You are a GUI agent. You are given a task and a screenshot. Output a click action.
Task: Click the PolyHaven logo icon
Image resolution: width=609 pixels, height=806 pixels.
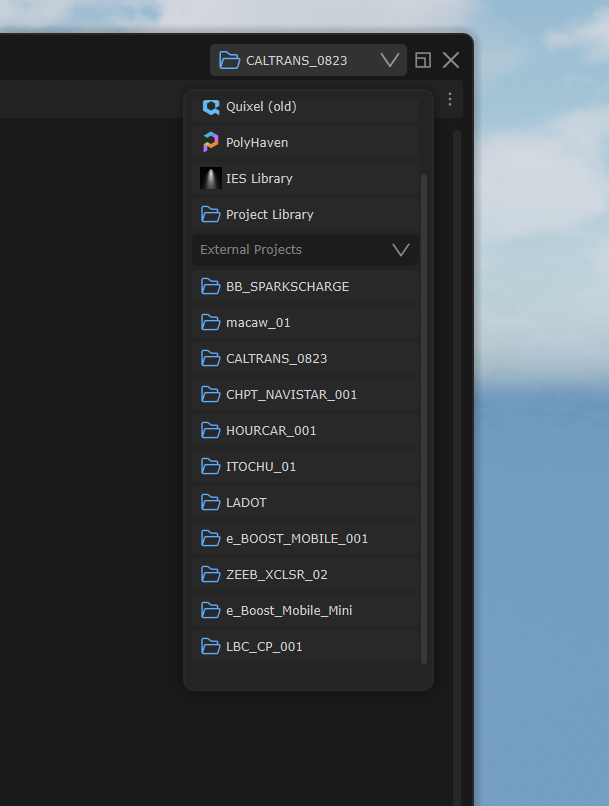click(211, 142)
